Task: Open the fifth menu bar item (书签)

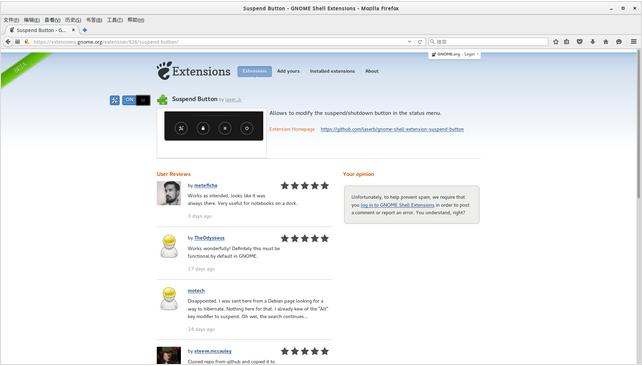Action: [94, 20]
